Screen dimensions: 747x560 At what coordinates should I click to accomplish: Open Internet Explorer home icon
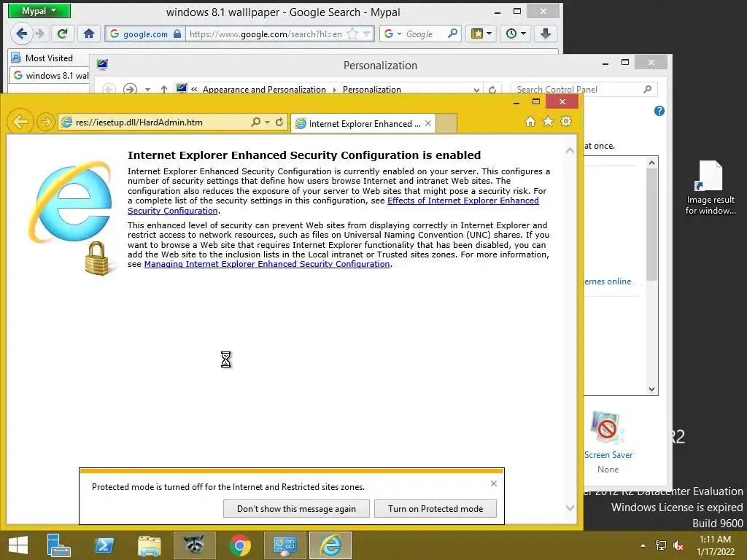pyautogui.click(x=530, y=122)
